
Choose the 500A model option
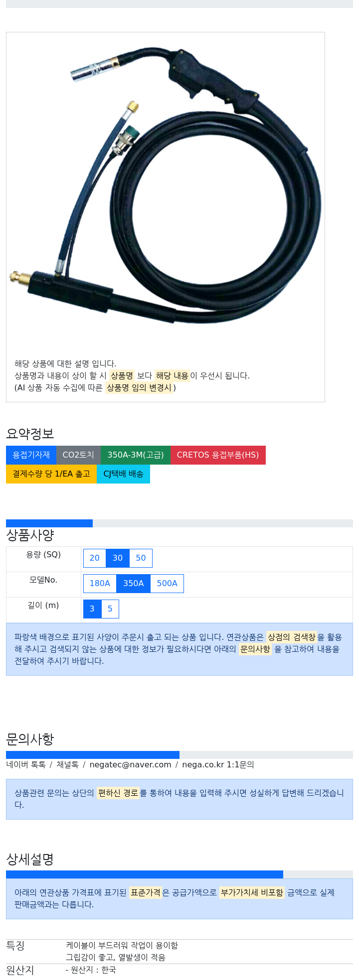coord(167,584)
